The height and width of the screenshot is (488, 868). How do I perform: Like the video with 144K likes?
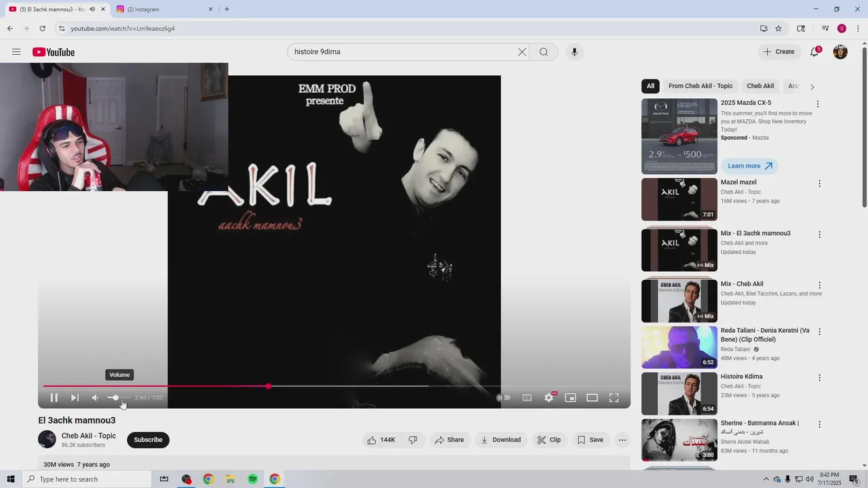point(381,440)
